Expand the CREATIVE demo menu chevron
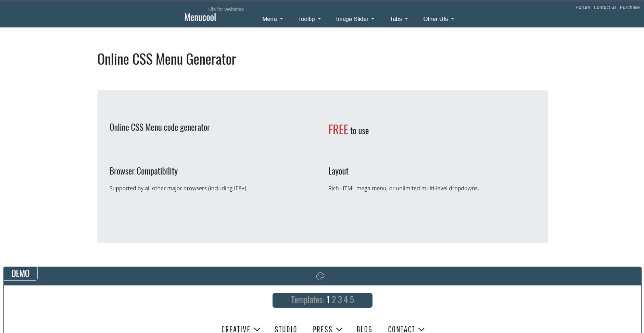 [x=257, y=329]
